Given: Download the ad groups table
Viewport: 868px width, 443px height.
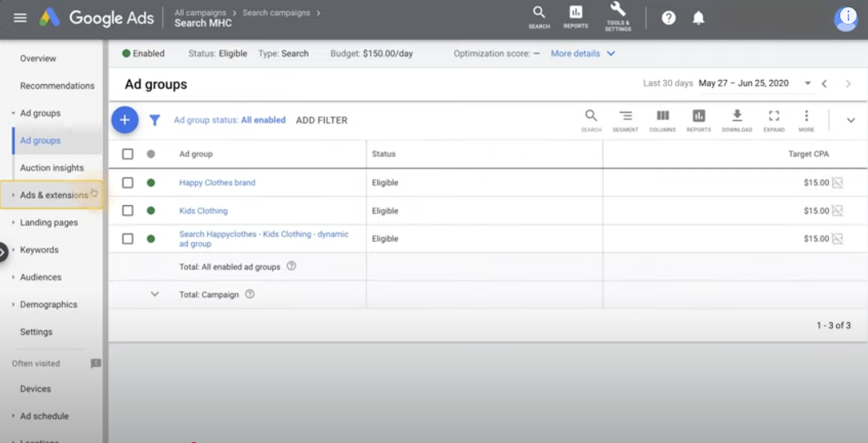Looking at the screenshot, I should coord(737,120).
